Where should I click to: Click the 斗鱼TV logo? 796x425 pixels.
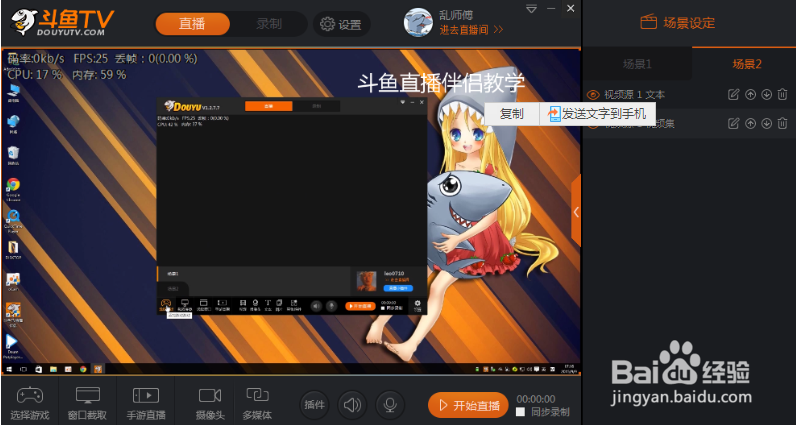[x=62, y=22]
